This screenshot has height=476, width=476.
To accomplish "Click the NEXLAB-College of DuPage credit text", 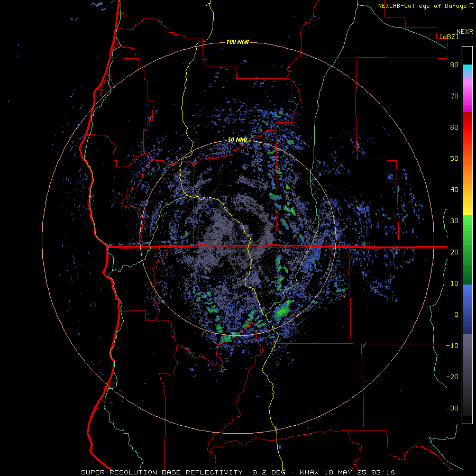I will 423,6.
